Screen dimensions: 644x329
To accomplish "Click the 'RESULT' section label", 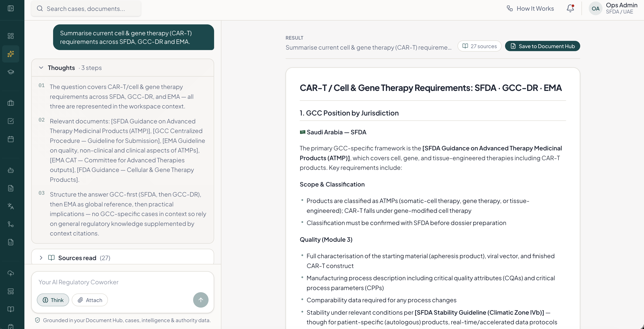I will point(294,38).
